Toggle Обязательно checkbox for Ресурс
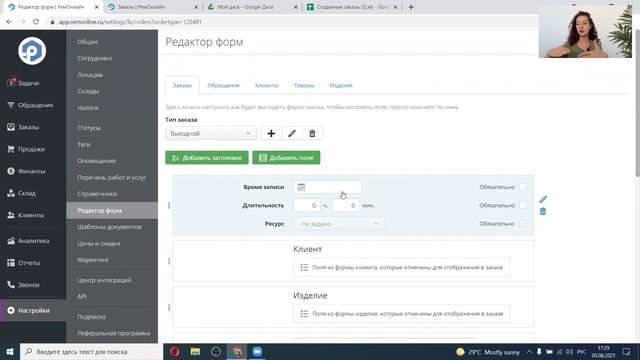Viewport: 640px width, 360px height. 523,224
